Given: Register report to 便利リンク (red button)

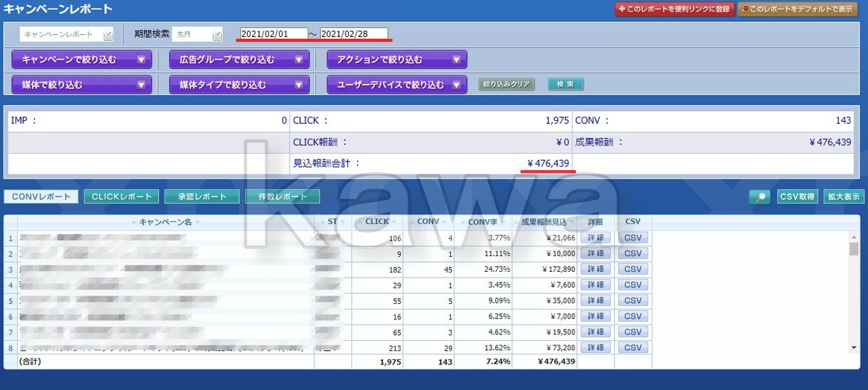Looking at the screenshot, I should pos(674,9).
